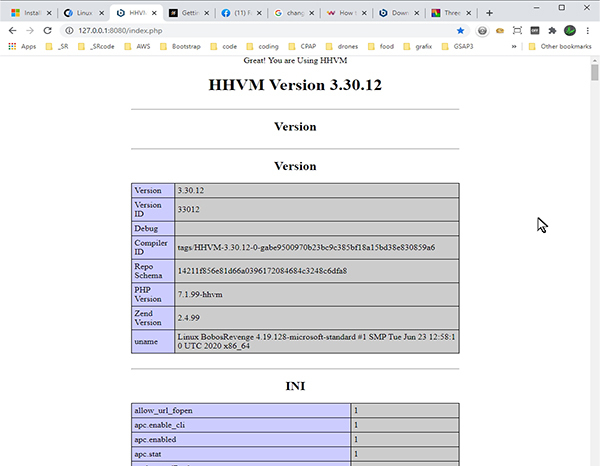Image resolution: width=600 pixels, height=466 pixels.
Task: Click the 'allow_url_fopen' row label
Action: click(x=163, y=411)
